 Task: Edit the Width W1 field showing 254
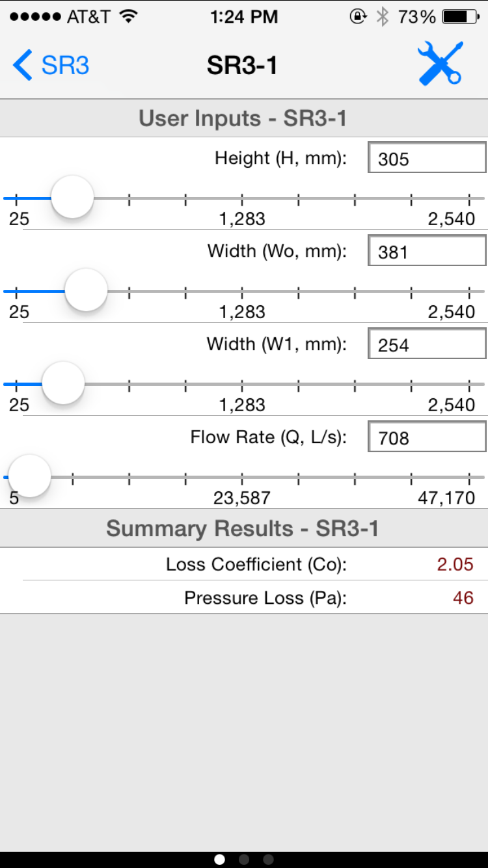pyautogui.click(x=427, y=344)
